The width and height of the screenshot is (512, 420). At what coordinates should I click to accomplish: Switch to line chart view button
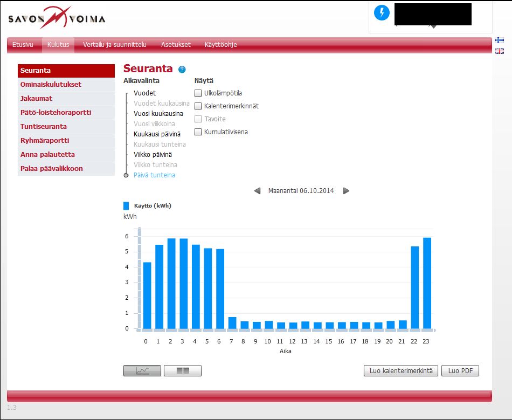coord(142,370)
